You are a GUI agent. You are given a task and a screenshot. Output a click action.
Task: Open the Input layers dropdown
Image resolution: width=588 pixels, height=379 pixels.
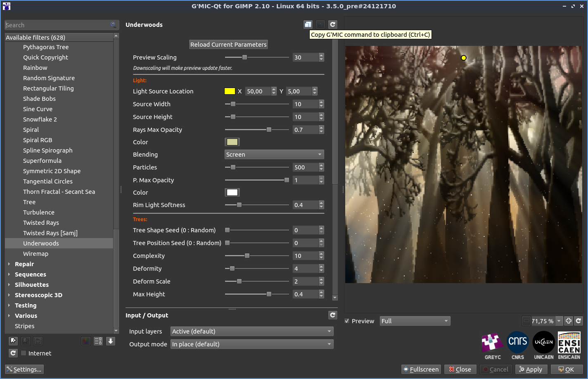251,331
